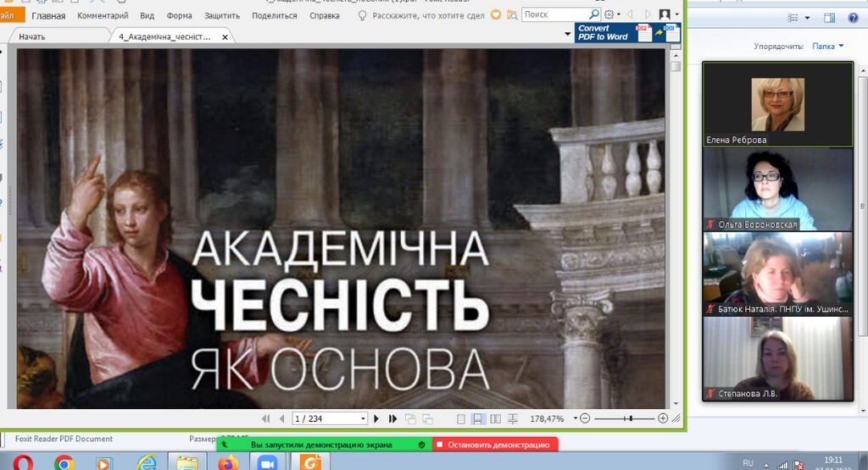Open Google Chrome from the taskbar
The width and height of the screenshot is (868, 470).
tap(64, 462)
